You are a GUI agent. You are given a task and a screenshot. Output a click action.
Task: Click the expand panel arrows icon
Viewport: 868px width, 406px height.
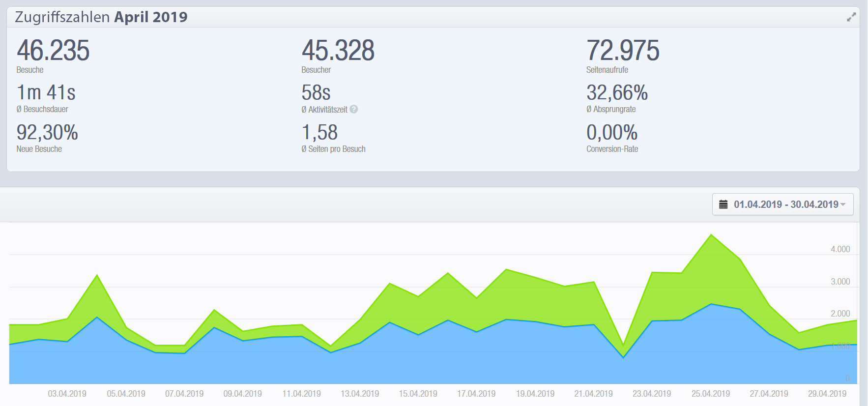[x=851, y=17]
